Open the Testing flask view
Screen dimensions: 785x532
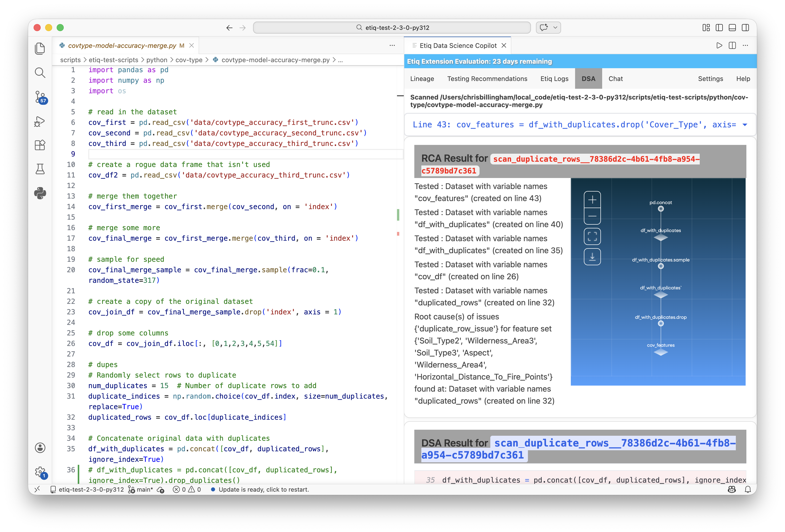[x=40, y=169]
